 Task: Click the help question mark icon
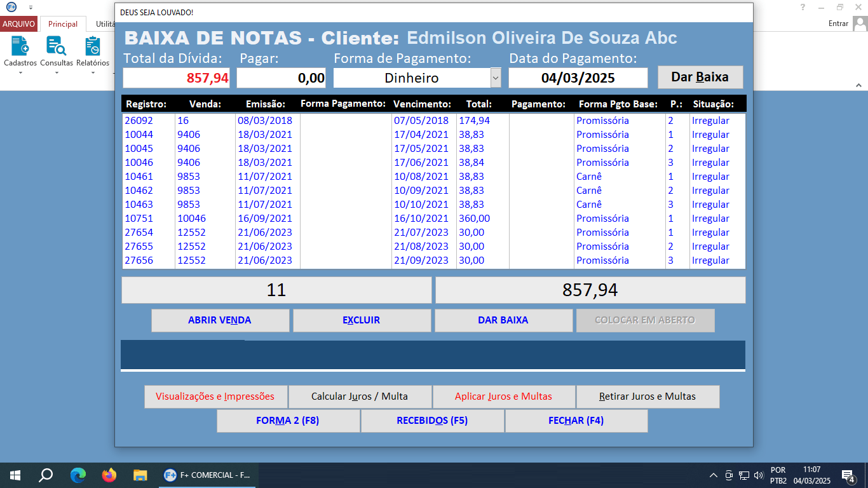(803, 7)
